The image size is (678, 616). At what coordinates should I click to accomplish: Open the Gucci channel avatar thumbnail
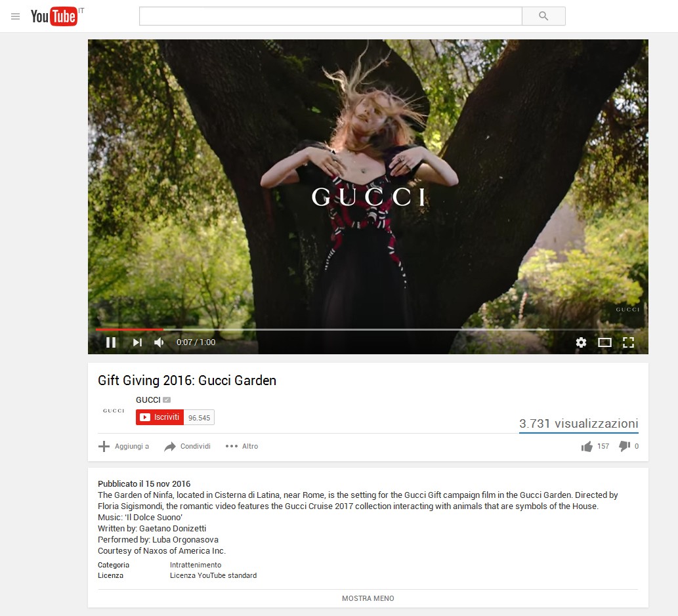114,411
